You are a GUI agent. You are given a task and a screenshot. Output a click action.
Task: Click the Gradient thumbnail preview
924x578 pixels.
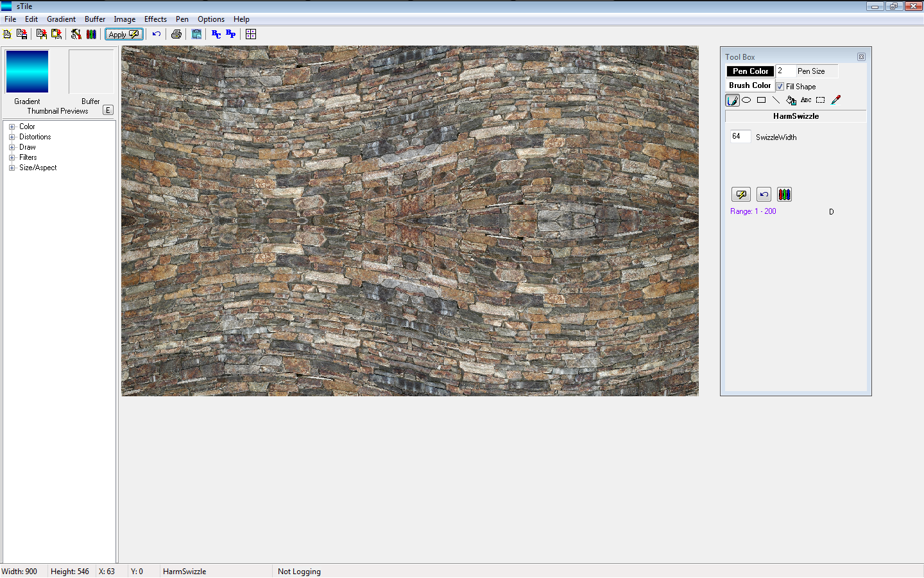26,71
